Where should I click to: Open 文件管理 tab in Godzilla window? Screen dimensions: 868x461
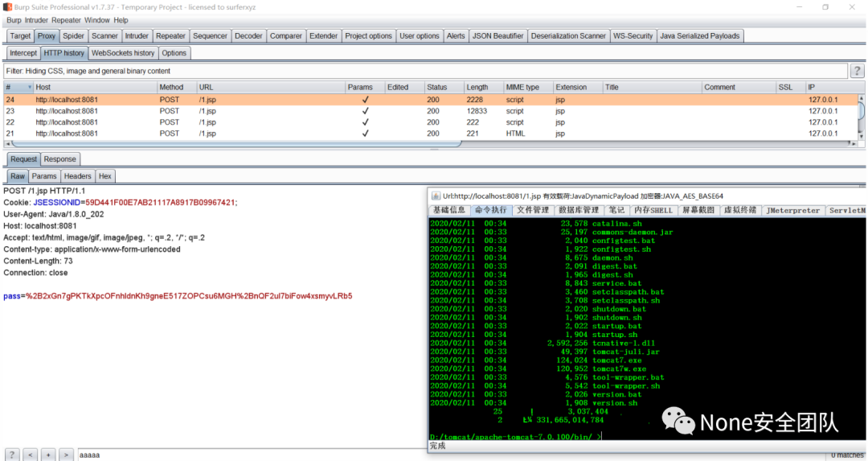click(533, 211)
